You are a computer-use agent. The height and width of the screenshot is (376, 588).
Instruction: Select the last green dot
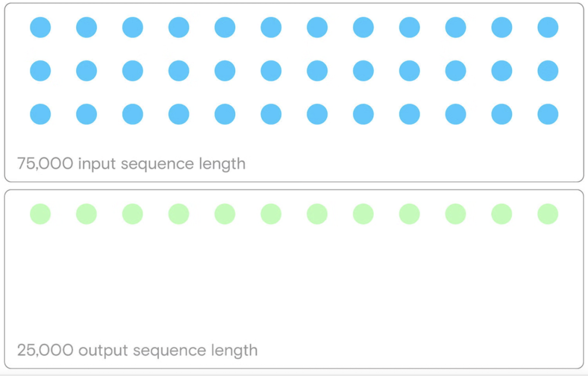point(548,214)
